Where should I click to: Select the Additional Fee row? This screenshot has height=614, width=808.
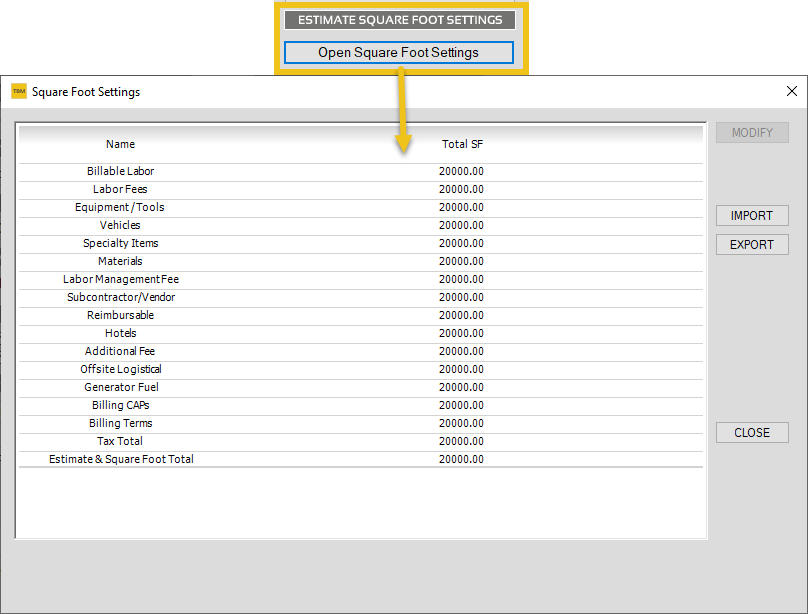point(361,352)
